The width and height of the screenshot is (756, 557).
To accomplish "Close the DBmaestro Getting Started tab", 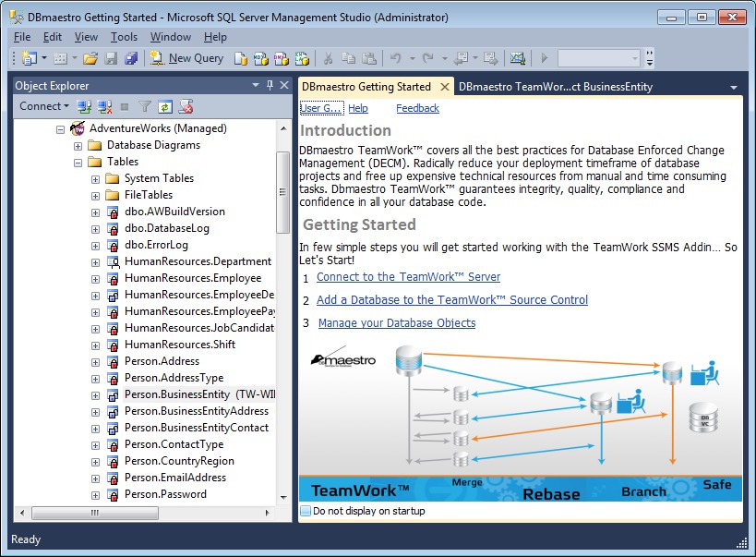I will click(445, 87).
